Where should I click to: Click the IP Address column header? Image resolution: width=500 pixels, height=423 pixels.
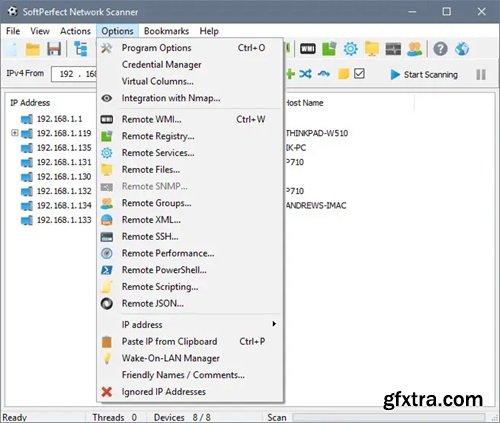pos(30,103)
